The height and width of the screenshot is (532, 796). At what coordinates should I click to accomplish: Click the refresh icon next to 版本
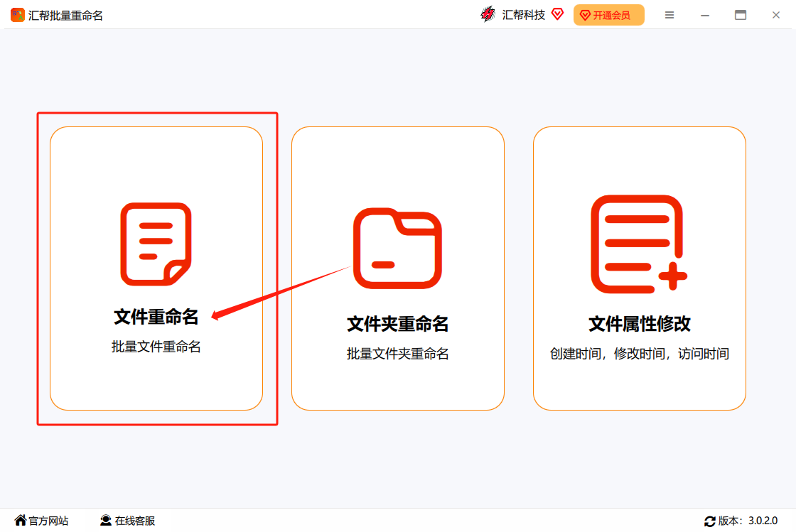click(x=710, y=521)
